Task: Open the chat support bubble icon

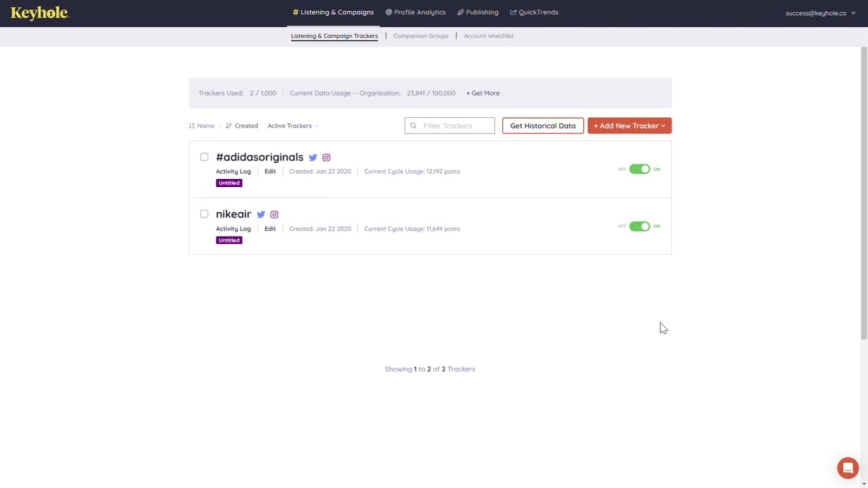Action: click(x=848, y=468)
